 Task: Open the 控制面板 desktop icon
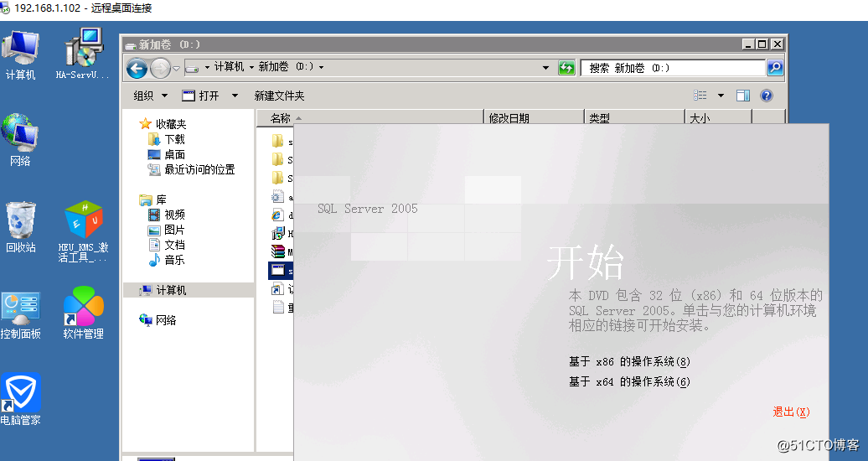20,315
